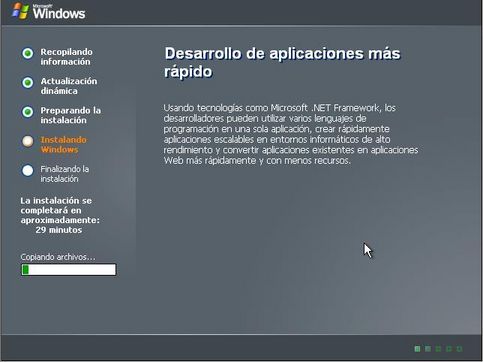
Task: Click the last dim square indicator
Action: pos(459,349)
